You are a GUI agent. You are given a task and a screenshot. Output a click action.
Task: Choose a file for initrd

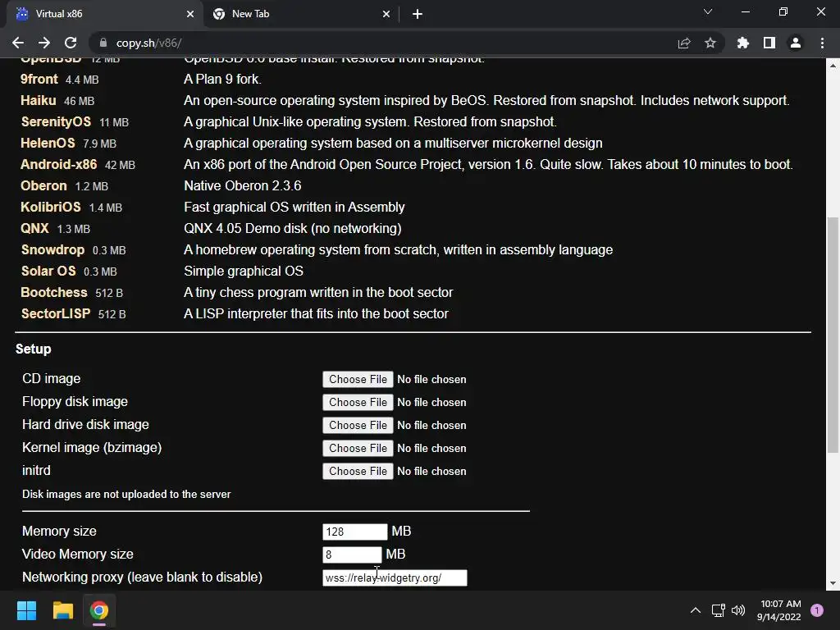tap(358, 472)
